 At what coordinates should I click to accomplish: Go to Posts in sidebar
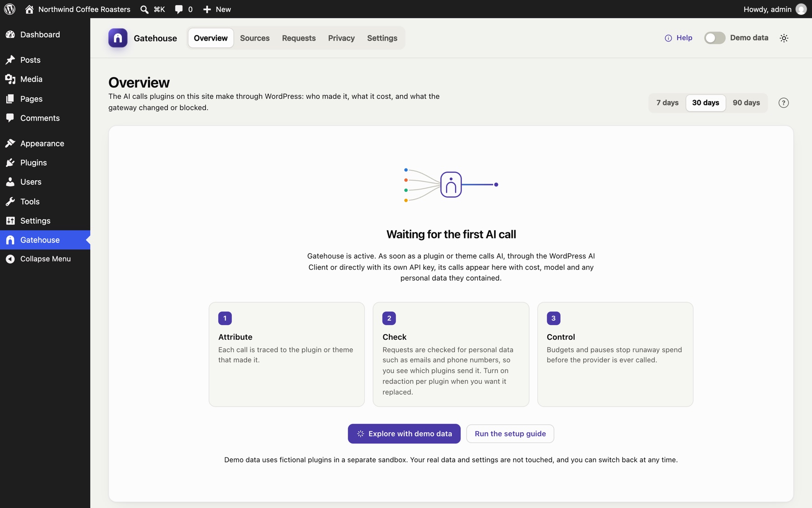pos(45,60)
